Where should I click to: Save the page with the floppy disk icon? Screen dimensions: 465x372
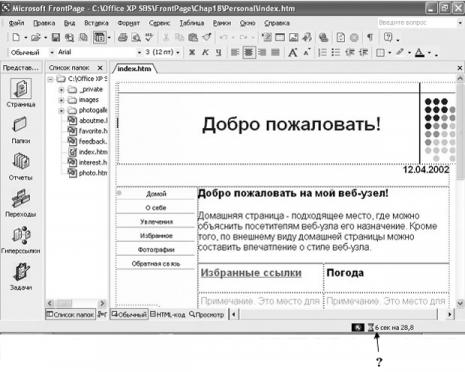pos(56,37)
